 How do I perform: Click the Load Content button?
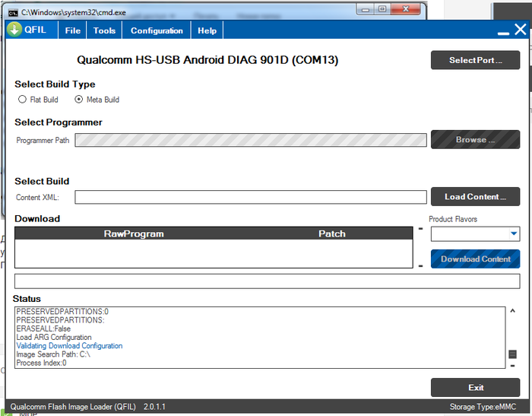coord(475,197)
